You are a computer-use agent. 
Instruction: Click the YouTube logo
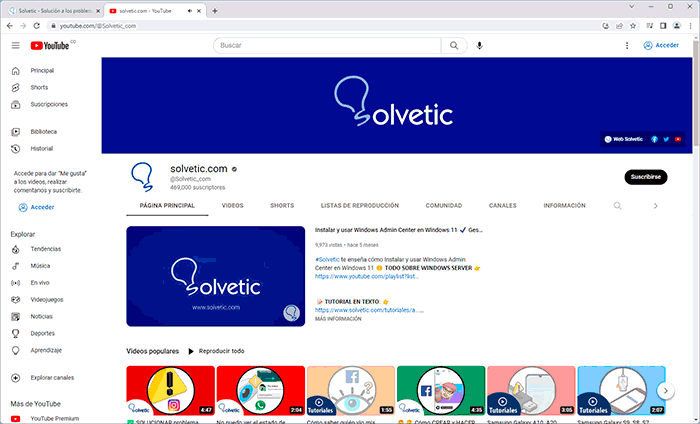tap(50, 46)
